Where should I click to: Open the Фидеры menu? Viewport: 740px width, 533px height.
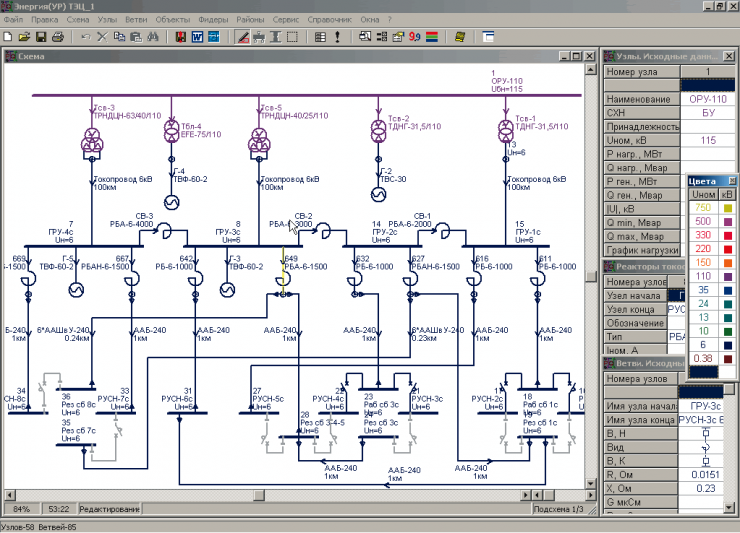tap(213, 19)
